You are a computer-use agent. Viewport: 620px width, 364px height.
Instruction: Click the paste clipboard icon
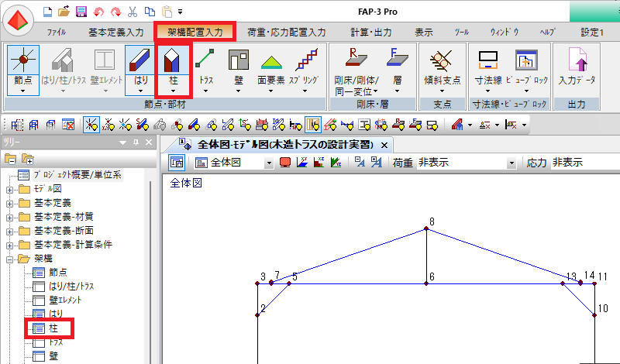point(167,12)
